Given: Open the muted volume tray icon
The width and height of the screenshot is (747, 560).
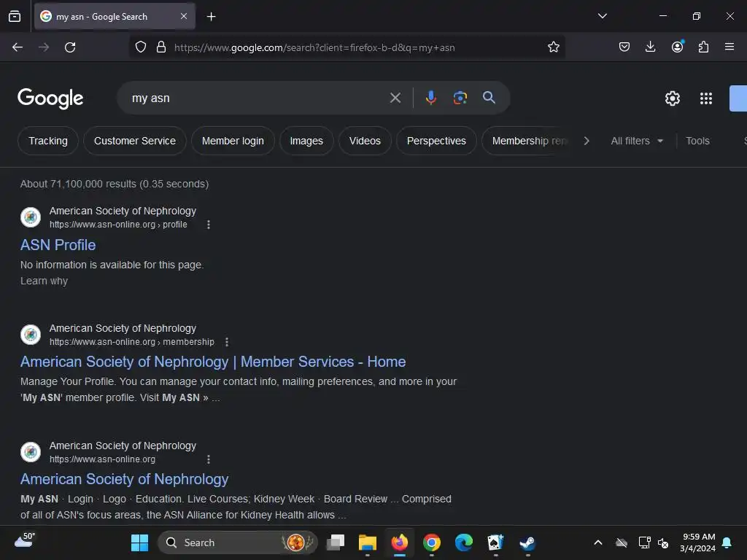Looking at the screenshot, I should (663, 542).
